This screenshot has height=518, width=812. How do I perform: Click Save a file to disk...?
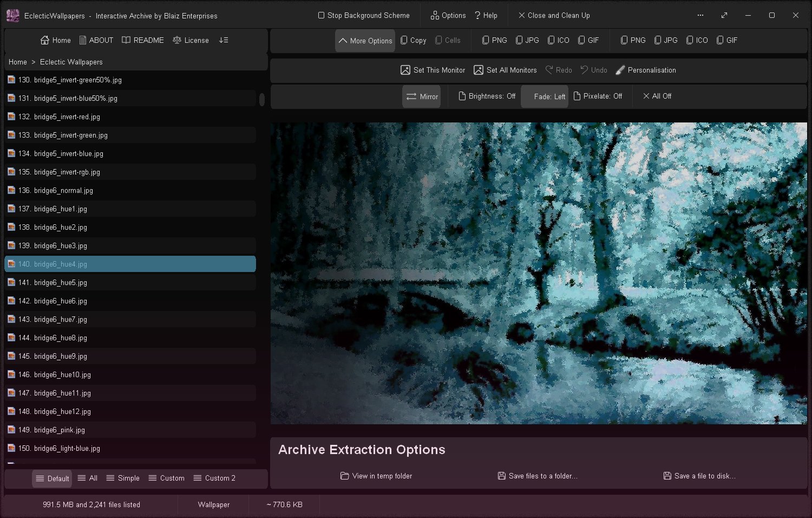pos(699,476)
